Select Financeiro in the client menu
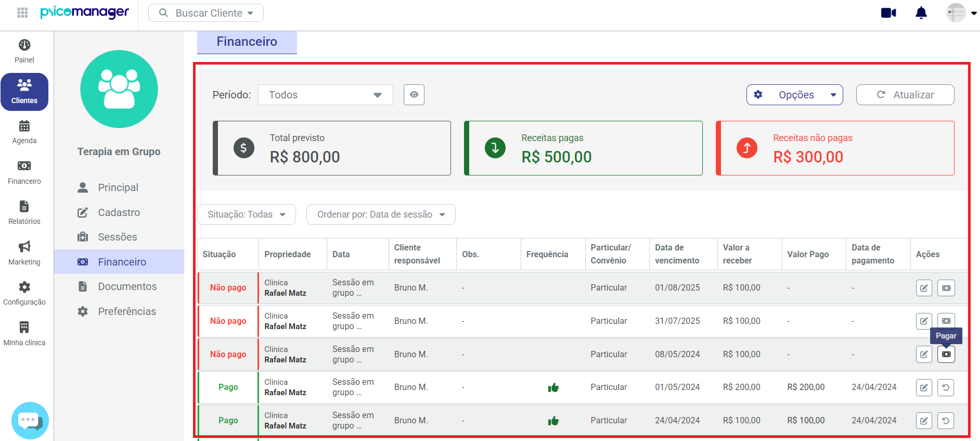 point(119,262)
